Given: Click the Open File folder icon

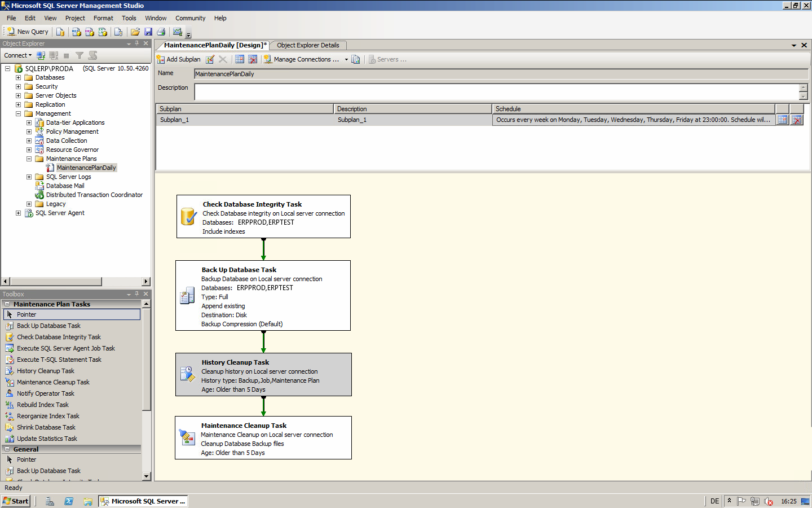Looking at the screenshot, I should (x=135, y=32).
